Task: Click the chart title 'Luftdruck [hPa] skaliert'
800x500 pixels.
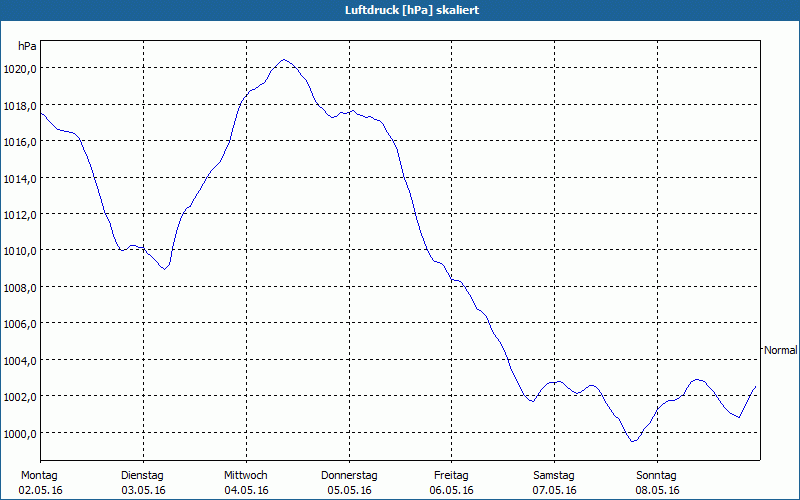Action: pyautogui.click(x=412, y=10)
